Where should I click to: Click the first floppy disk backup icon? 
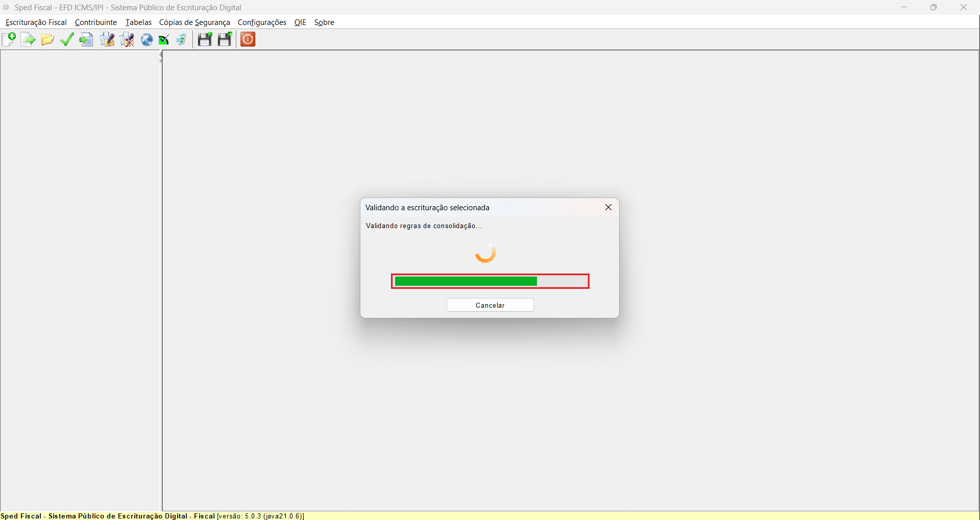(205, 39)
